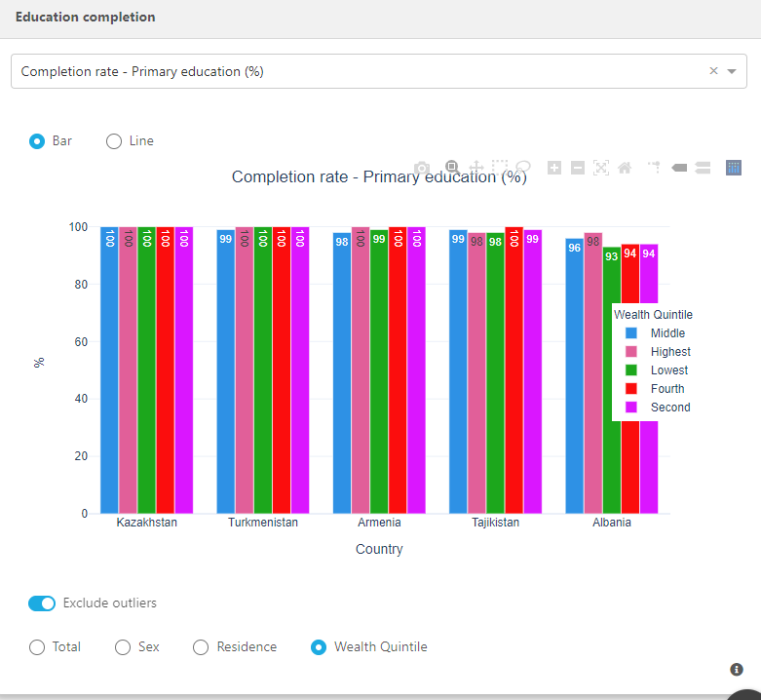Click the Zoom in plus icon
Viewport: 761px width, 700px height.
pos(554,168)
